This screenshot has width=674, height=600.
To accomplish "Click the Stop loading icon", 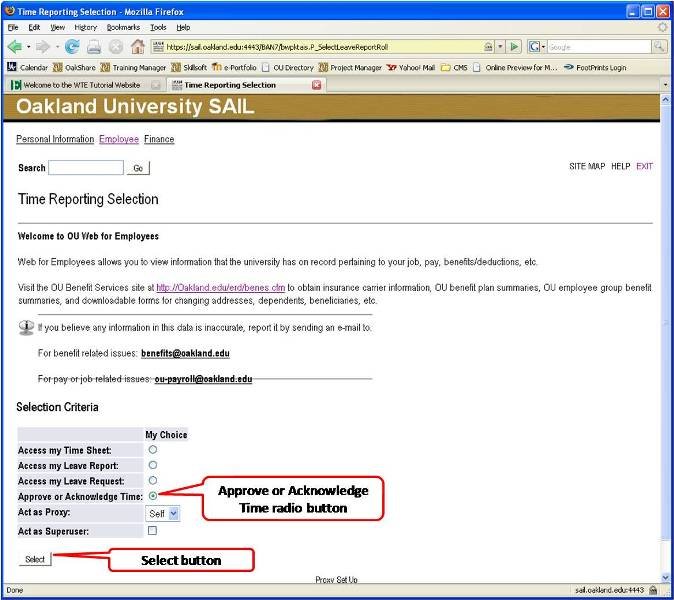I will 115,47.
